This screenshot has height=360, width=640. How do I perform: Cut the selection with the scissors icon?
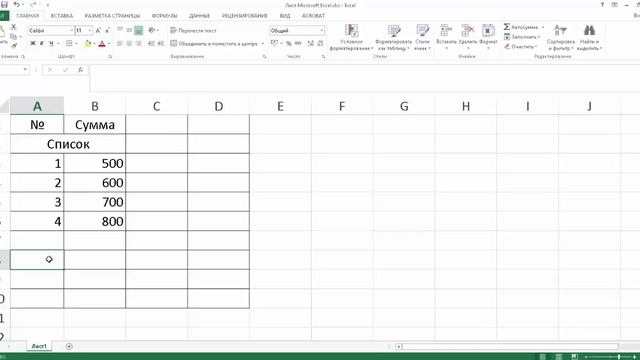[13, 27]
